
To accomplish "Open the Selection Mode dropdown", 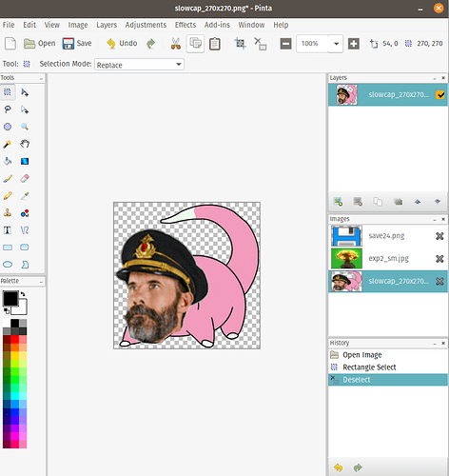I will coord(139,65).
